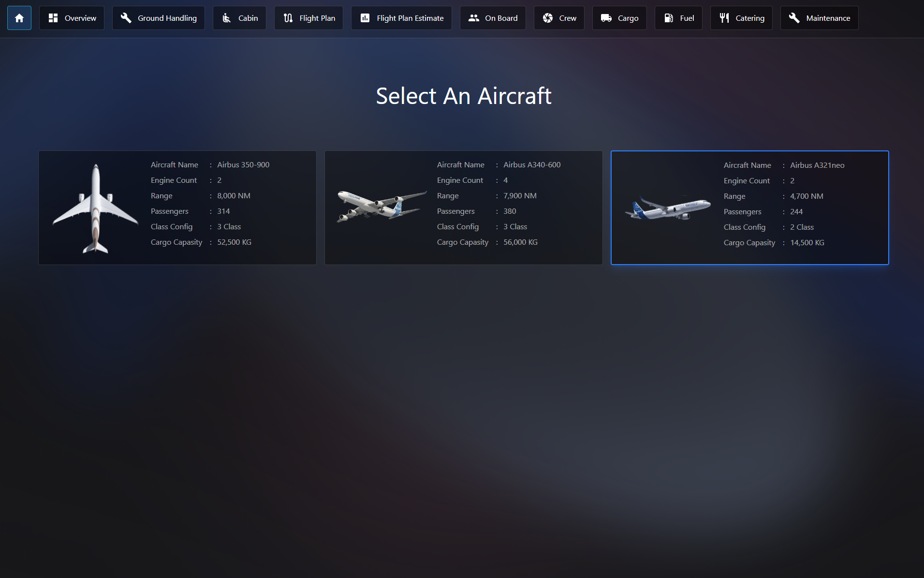924x578 pixels.
Task: Open the Crew page
Action: pos(559,18)
